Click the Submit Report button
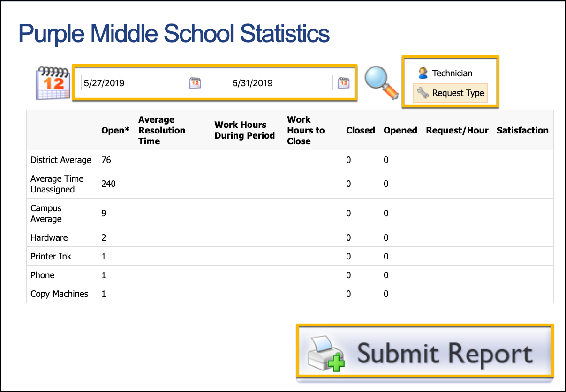 click(425, 351)
